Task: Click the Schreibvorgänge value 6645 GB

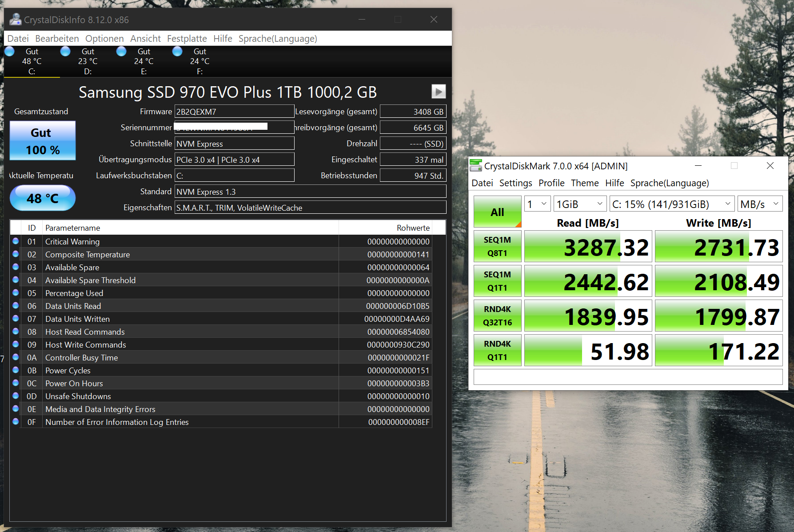Action: [x=413, y=128]
